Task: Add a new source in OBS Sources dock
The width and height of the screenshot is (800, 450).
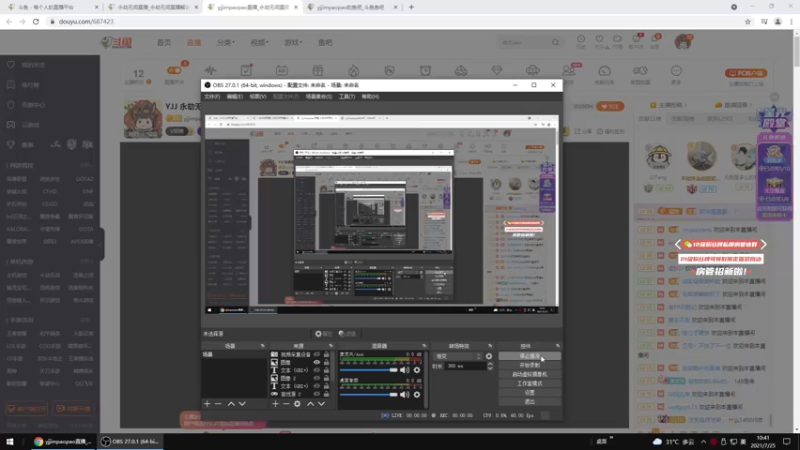Action: [276, 404]
